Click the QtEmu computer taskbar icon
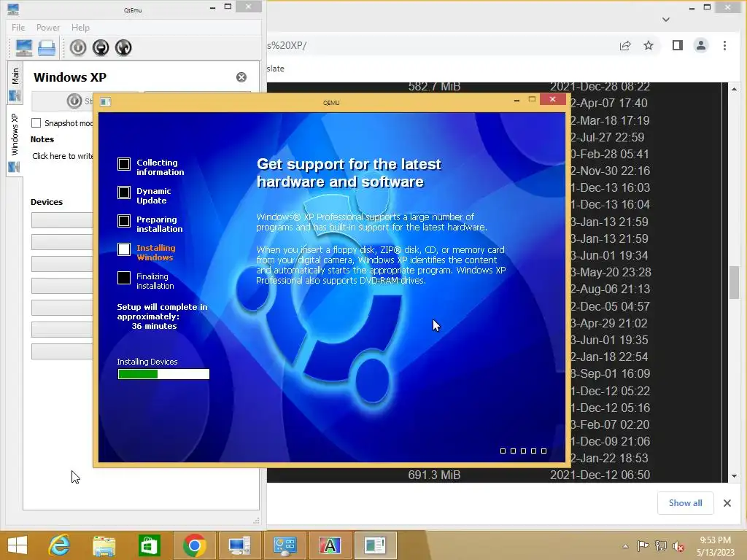Screen dimensions: 747x560 point(239,545)
